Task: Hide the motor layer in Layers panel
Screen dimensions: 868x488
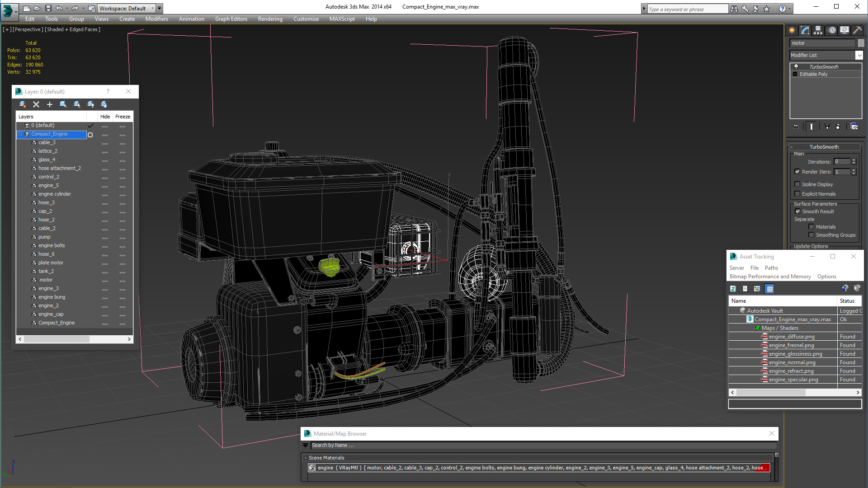Action: 105,279
